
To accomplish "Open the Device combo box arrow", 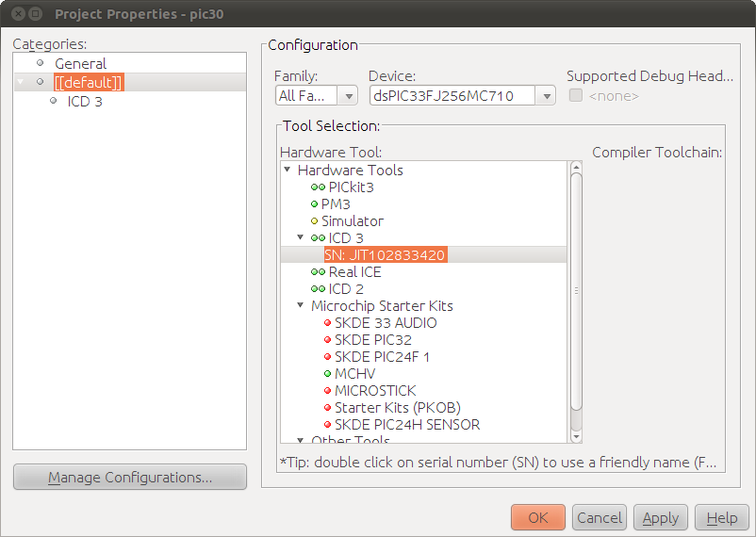I will coord(546,96).
